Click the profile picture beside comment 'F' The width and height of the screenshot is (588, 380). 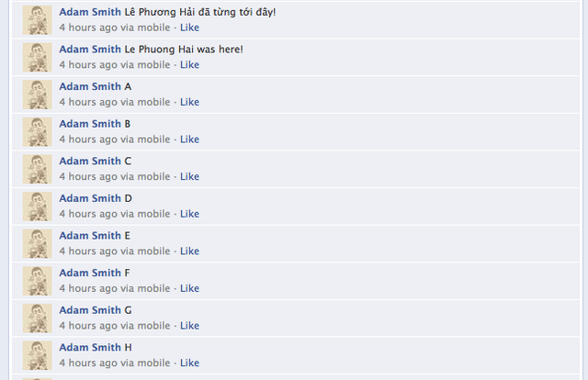click(37, 281)
